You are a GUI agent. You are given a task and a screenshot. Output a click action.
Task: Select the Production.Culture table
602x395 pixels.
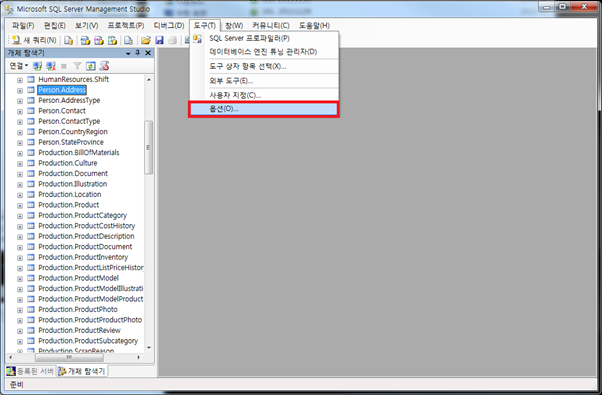point(68,163)
